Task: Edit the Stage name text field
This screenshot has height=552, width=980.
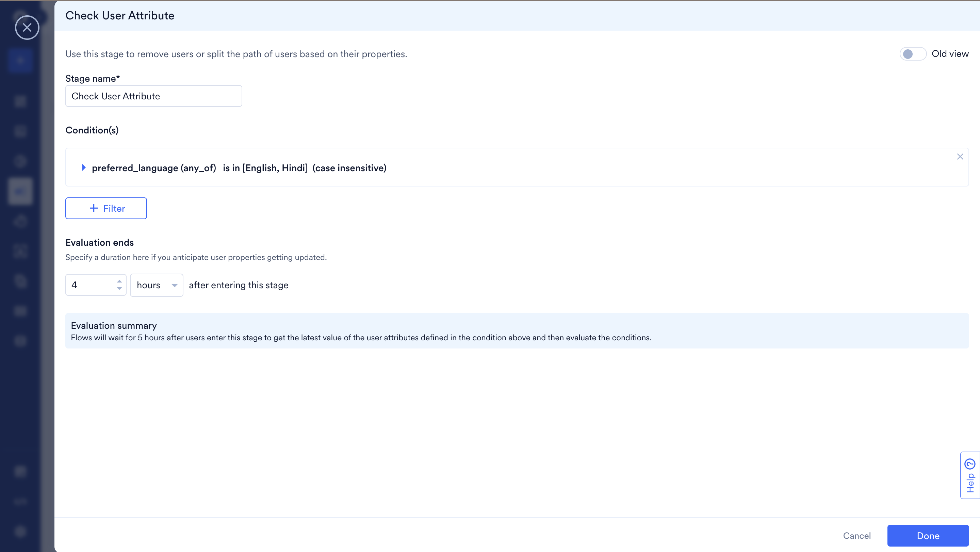Action: coord(153,96)
